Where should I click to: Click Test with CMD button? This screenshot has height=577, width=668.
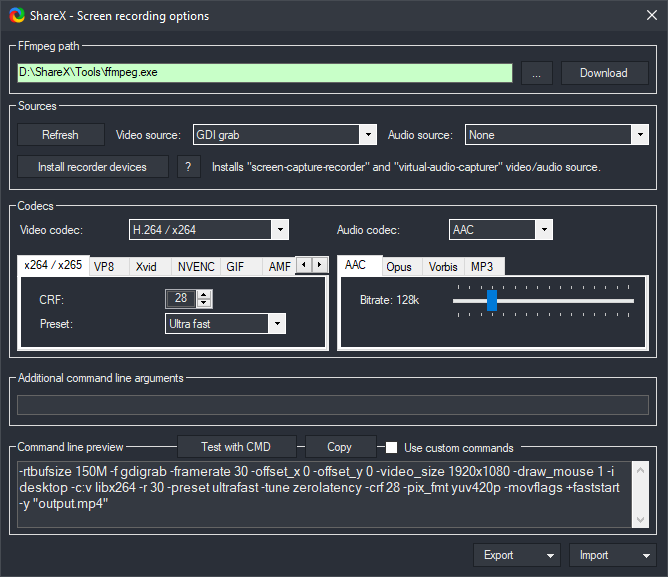click(x=236, y=447)
